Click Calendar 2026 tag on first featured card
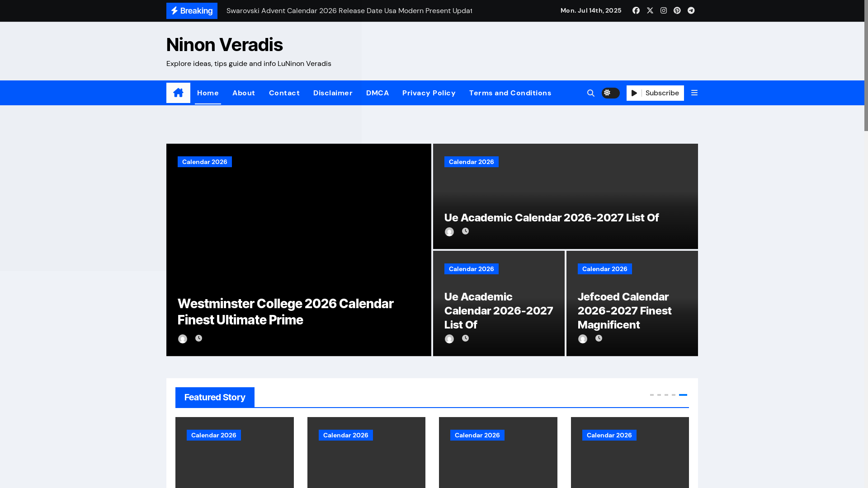This screenshot has height=488, width=868. (x=214, y=435)
